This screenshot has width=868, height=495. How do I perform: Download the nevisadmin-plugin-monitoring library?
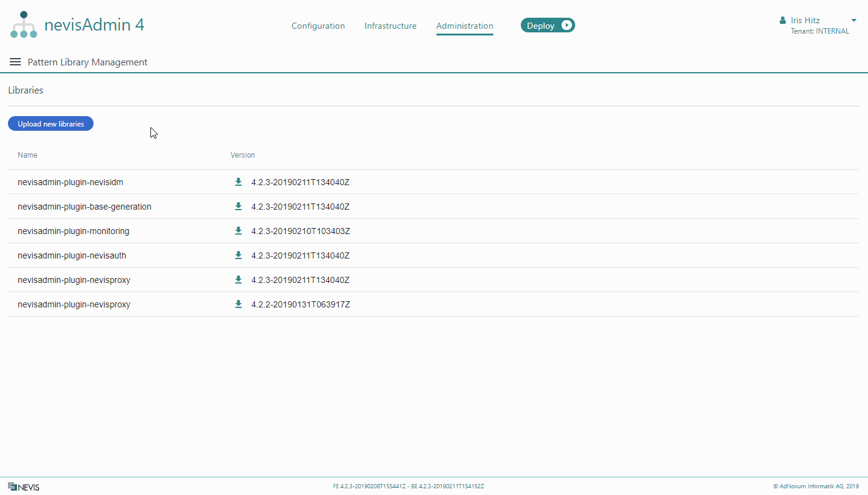click(x=238, y=231)
